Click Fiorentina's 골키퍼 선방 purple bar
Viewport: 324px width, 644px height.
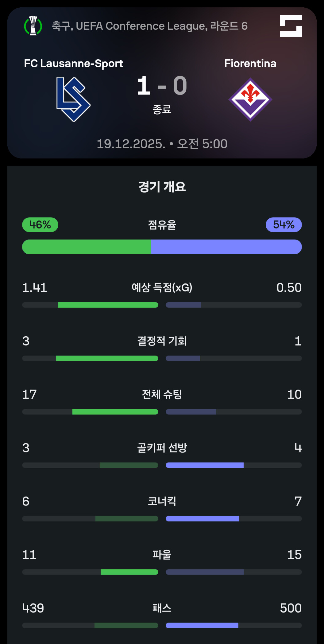click(204, 465)
